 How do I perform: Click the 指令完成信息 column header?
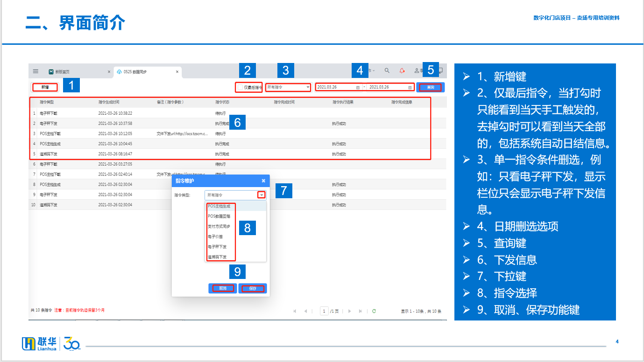(x=402, y=102)
